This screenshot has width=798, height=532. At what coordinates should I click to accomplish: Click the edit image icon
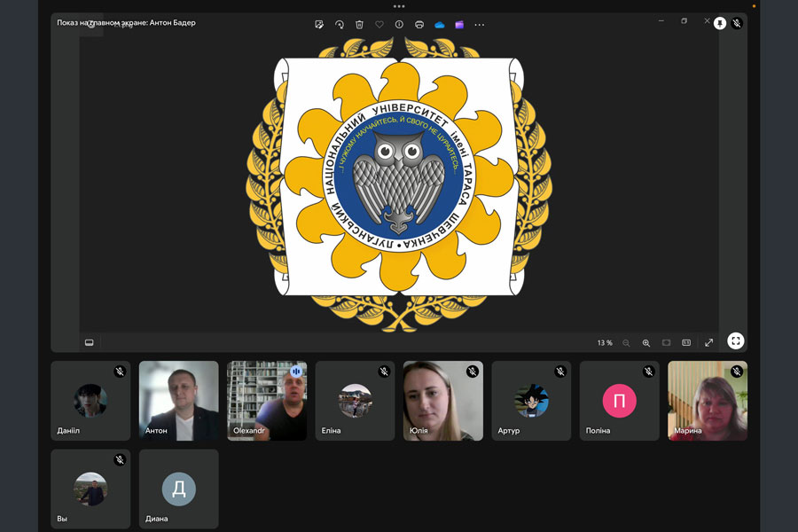tap(319, 25)
